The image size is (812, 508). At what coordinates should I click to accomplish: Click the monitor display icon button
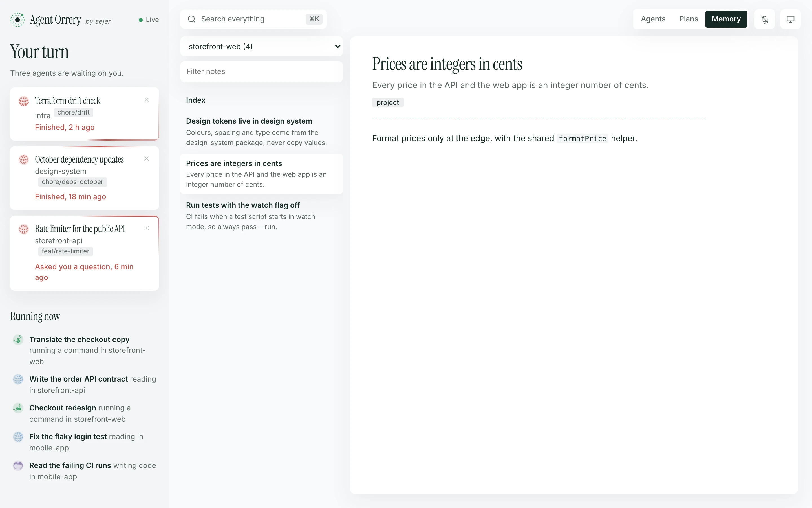pyautogui.click(x=790, y=19)
